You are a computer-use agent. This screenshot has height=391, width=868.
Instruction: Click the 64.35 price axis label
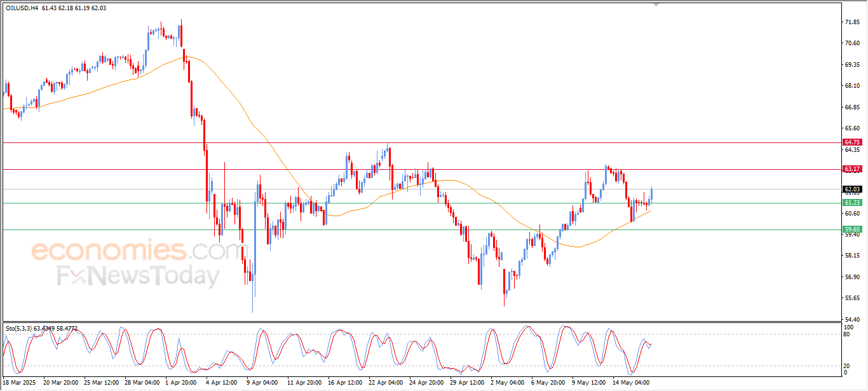point(853,149)
